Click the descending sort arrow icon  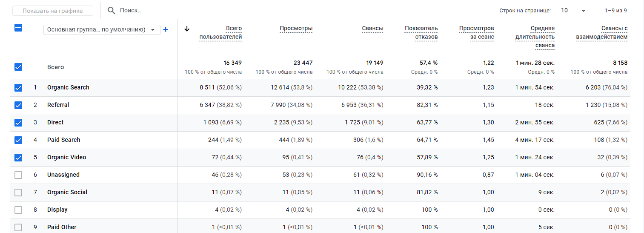coord(186,29)
